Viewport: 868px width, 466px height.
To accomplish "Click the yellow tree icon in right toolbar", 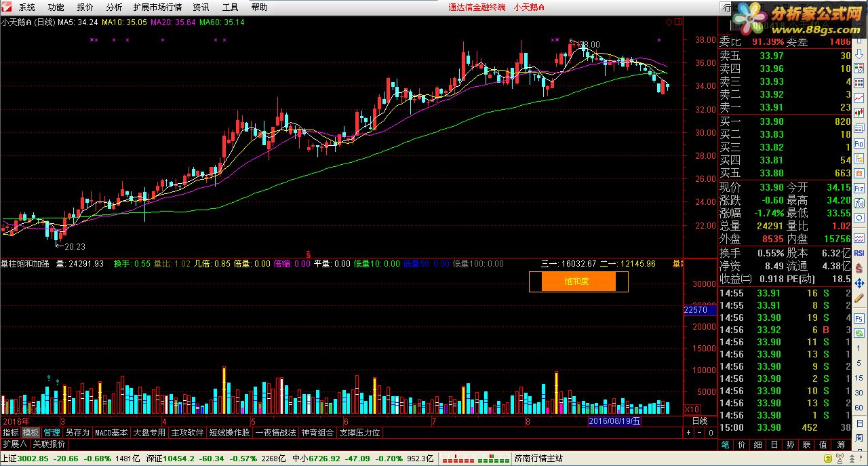I will tap(859, 158).
